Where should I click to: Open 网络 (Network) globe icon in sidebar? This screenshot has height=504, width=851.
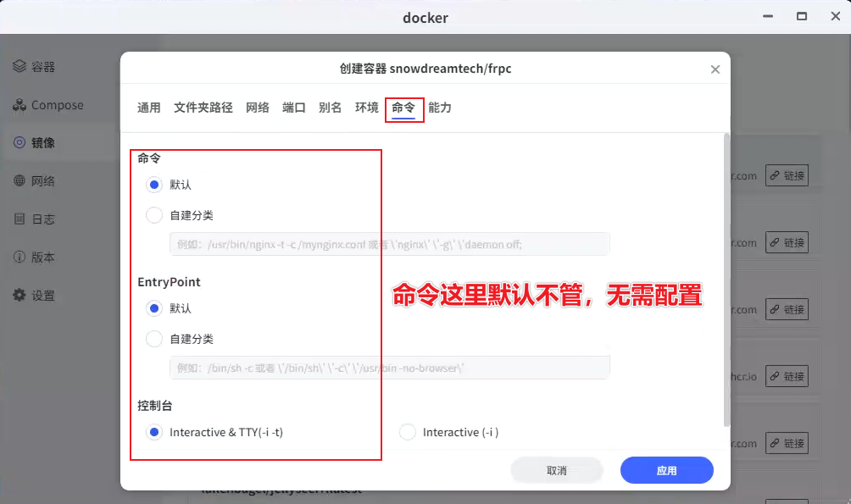(x=19, y=181)
